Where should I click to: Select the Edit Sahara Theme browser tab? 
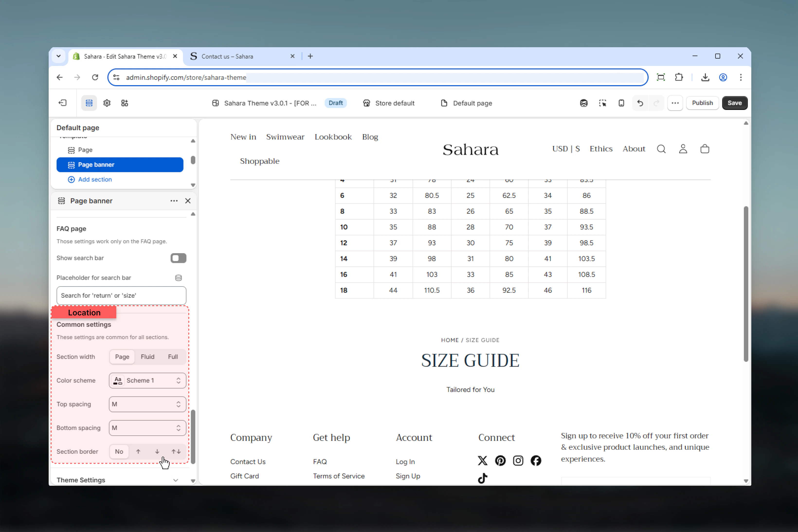click(x=126, y=56)
